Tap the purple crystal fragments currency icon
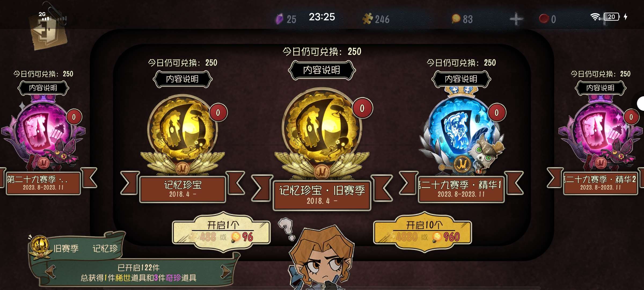Screen dimensions: 644x290 tap(280, 19)
